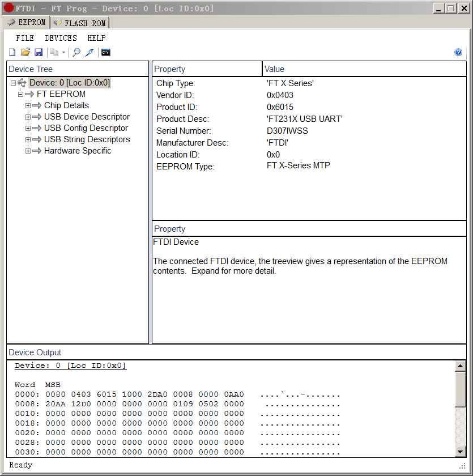Expand the Hardware Specific node
This screenshot has width=473, height=476.
tap(28, 151)
